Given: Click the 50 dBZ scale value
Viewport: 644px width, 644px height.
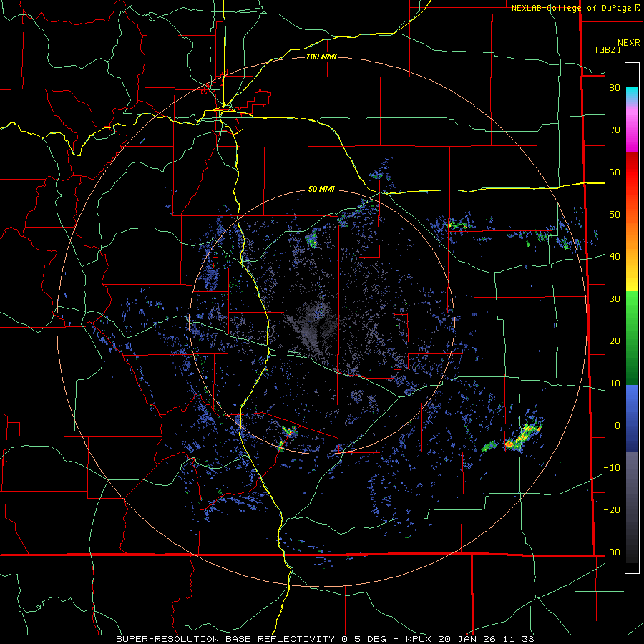Looking at the screenshot, I should tap(615, 215).
